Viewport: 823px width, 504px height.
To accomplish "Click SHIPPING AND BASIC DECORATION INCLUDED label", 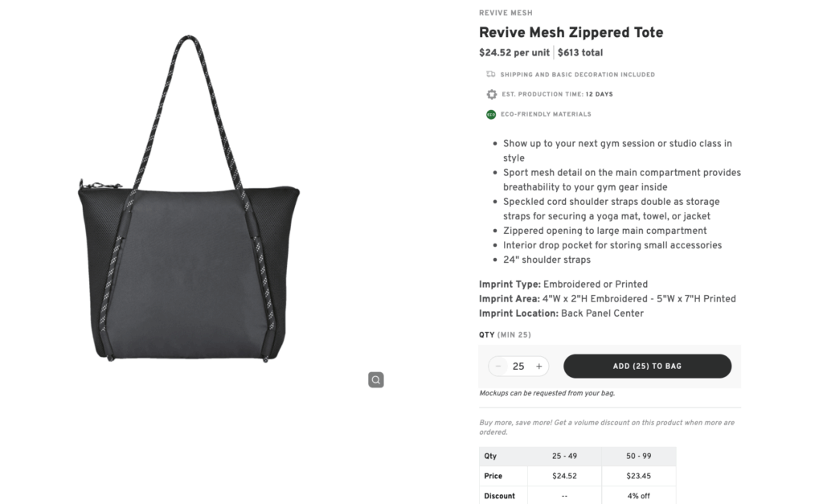I will pos(577,74).
